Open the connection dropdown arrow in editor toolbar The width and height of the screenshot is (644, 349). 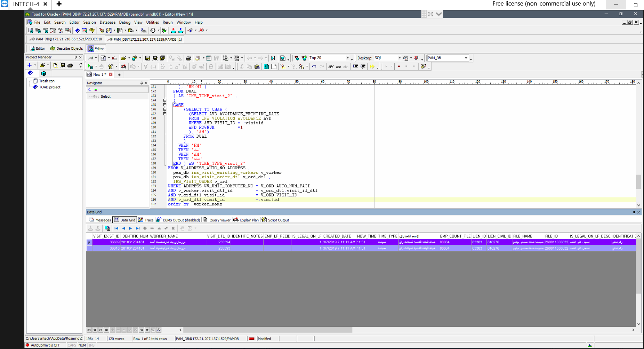coord(96,58)
